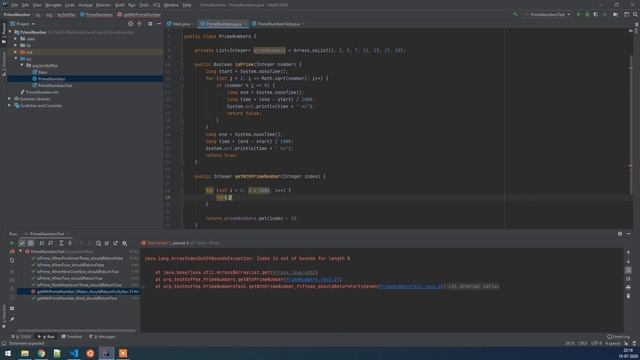The height and width of the screenshot is (360, 640).
Task: Collapse the PrimeNumber root project node
Action: click(10, 32)
